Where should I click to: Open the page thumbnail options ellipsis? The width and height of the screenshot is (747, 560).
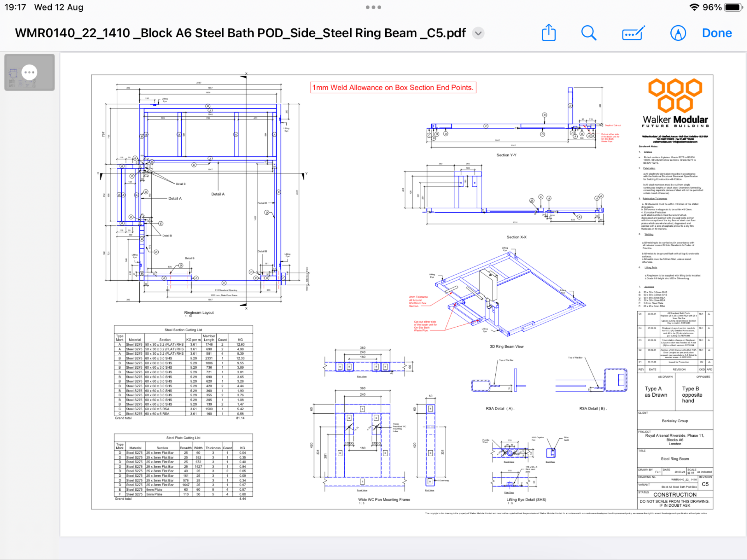point(29,72)
